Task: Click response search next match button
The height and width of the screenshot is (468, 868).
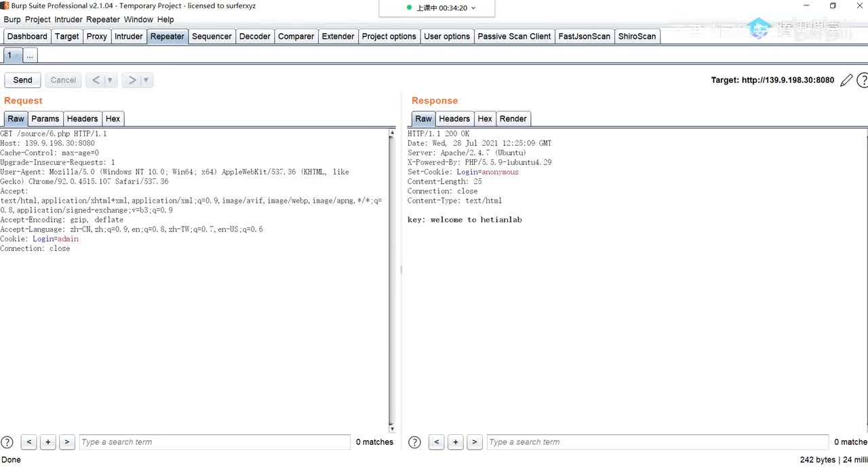Action: [x=475, y=442]
